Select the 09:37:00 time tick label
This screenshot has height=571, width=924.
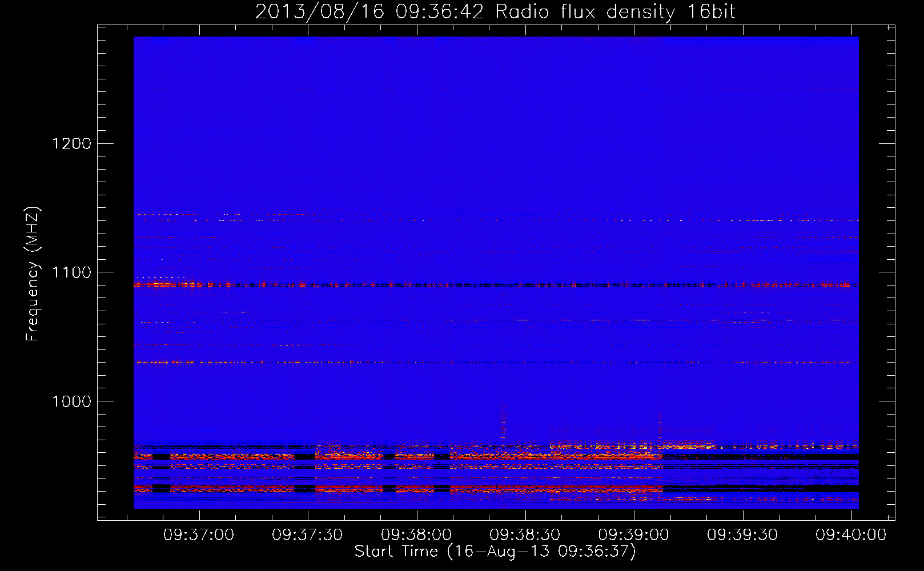[199, 535]
